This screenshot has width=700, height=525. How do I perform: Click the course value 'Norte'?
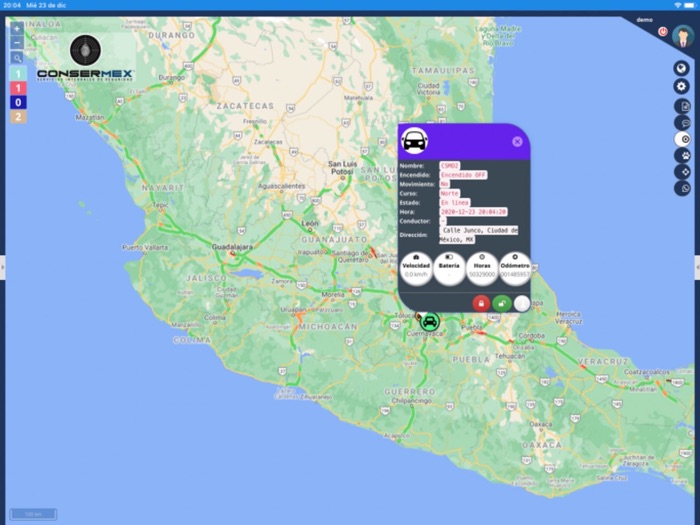point(449,193)
